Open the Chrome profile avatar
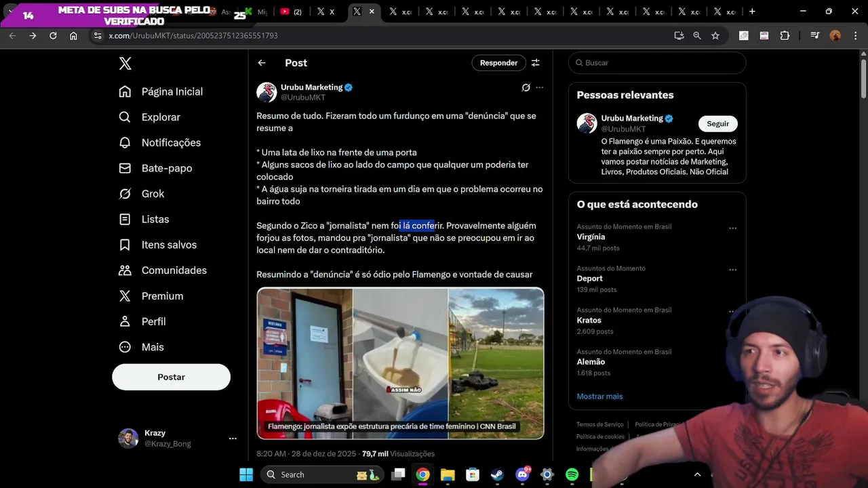Image resolution: width=868 pixels, height=488 pixels. pyautogui.click(x=835, y=36)
